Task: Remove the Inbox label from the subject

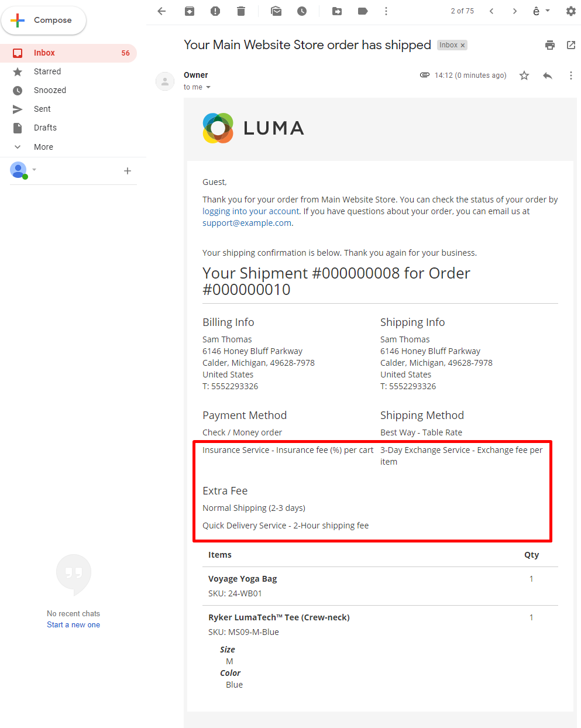Action: (463, 46)
